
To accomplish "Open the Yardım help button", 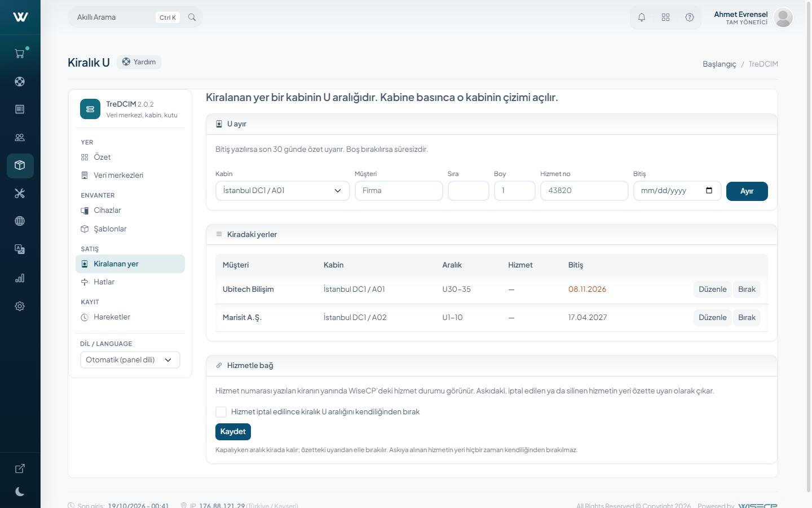I will click(x=139, y=62).
